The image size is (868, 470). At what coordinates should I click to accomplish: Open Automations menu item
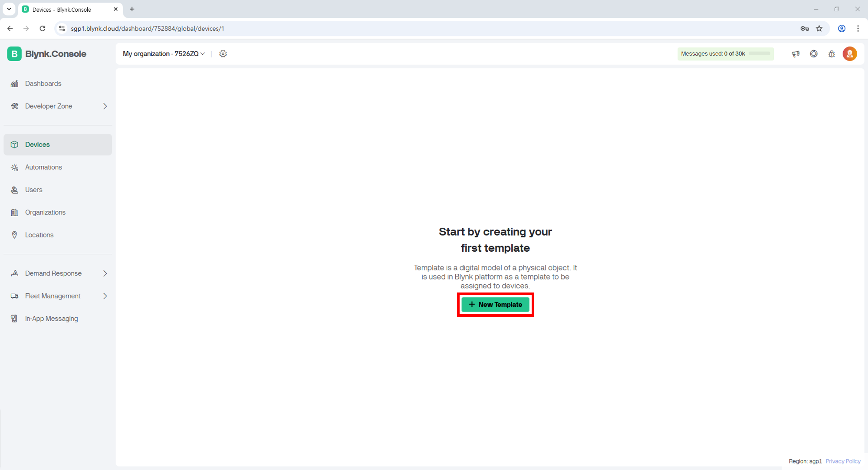pyautogui.click(x=58, y=167)
